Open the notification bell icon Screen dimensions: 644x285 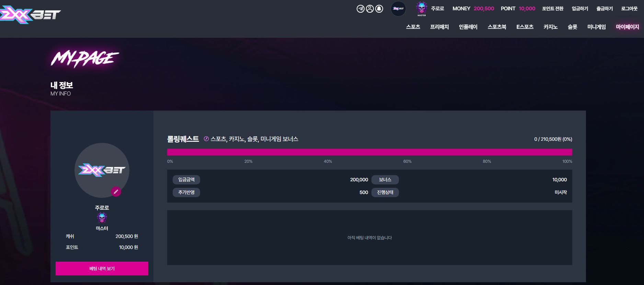379,9
